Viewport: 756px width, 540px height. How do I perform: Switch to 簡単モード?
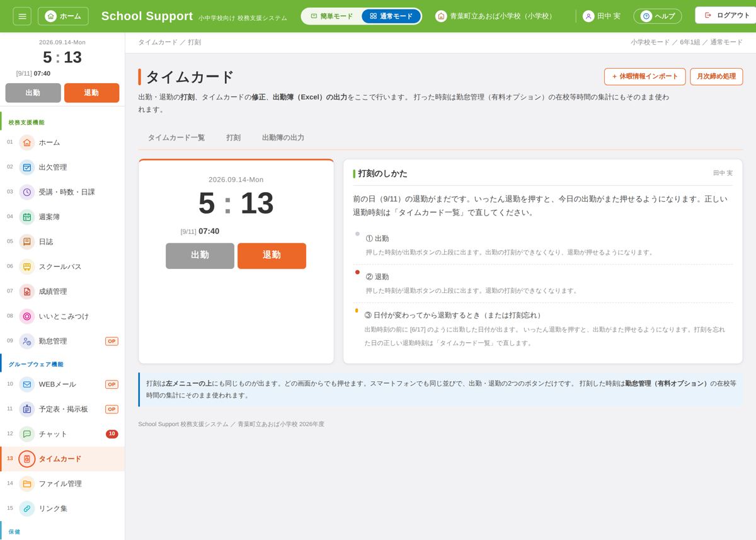coord(332,16)
